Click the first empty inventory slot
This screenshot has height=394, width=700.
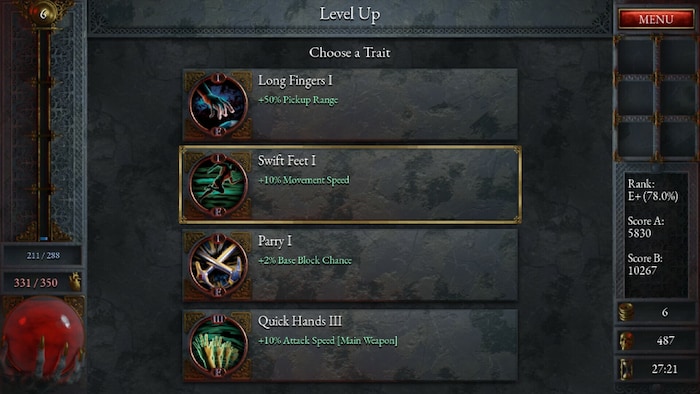point(635,57)
